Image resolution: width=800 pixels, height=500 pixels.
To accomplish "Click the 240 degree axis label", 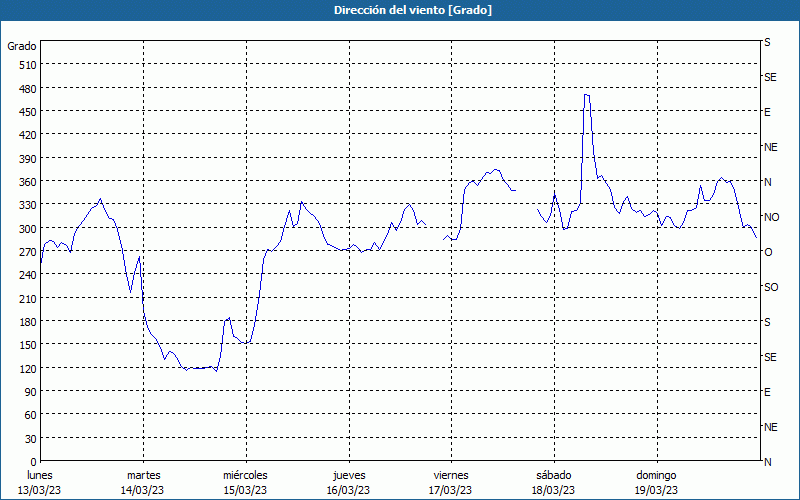I will point(28,275).
